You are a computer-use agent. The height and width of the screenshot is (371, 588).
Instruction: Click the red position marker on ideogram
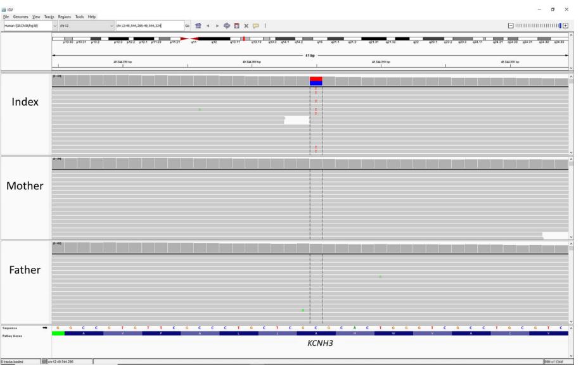[x=244, y=39]
